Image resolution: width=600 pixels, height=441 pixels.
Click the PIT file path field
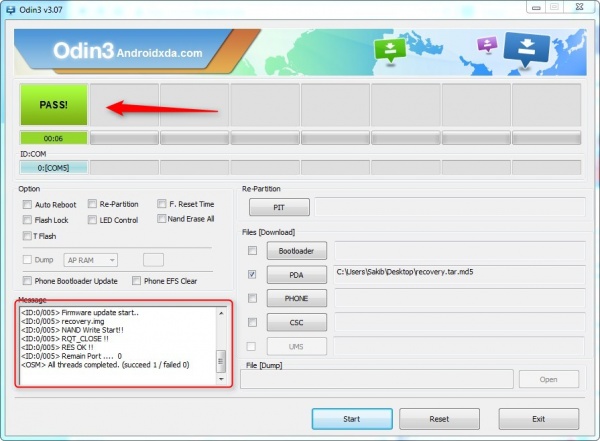point(450,207)
